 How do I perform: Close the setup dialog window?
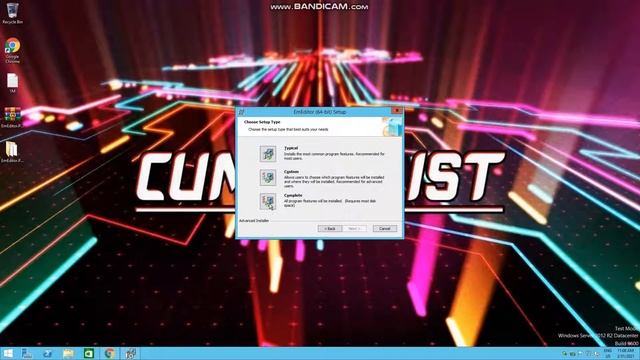[396, 111]
